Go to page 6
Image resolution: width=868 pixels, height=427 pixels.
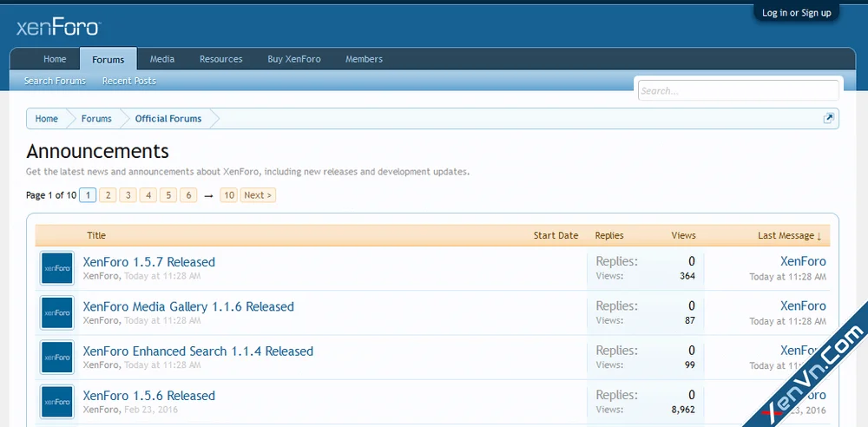click(188, 195)
